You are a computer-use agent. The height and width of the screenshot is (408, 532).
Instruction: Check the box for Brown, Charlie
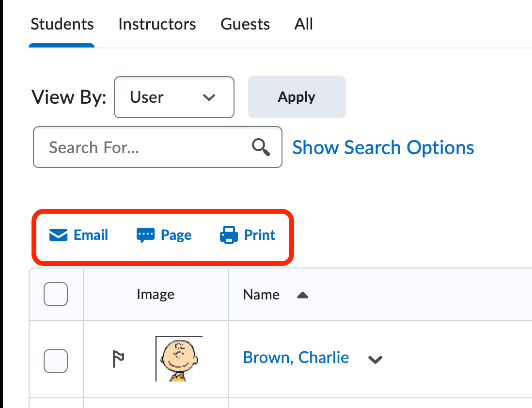[x=56, y=361]
